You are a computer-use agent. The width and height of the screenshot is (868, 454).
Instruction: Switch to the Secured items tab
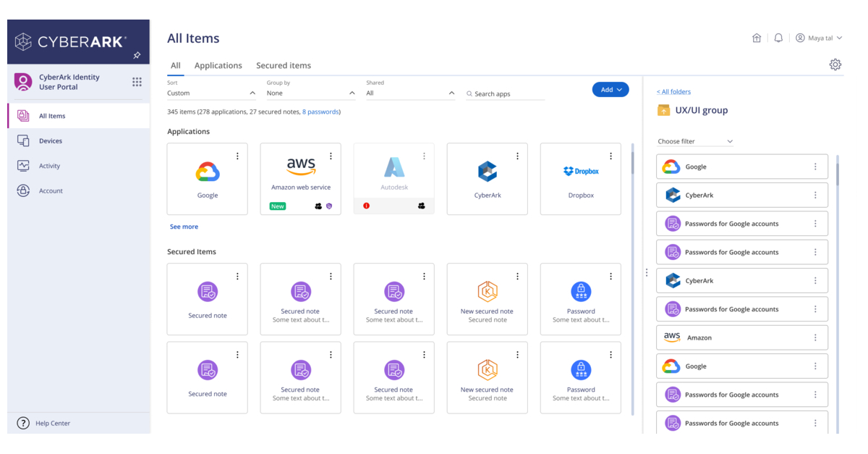(x=284, y=65)
